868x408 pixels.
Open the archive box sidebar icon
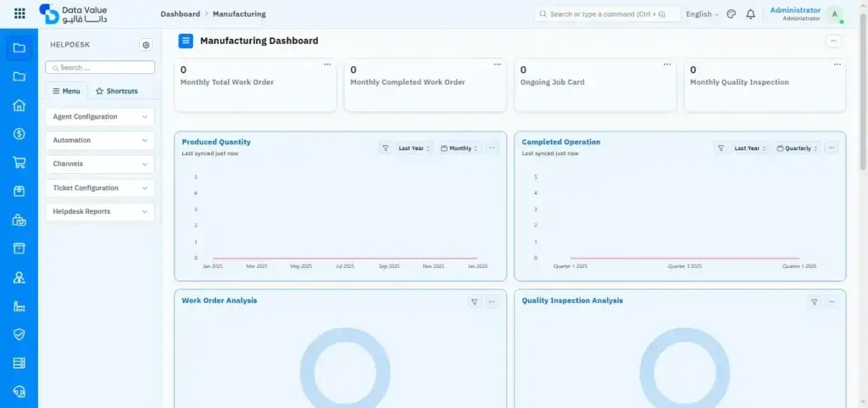[19, 248]
